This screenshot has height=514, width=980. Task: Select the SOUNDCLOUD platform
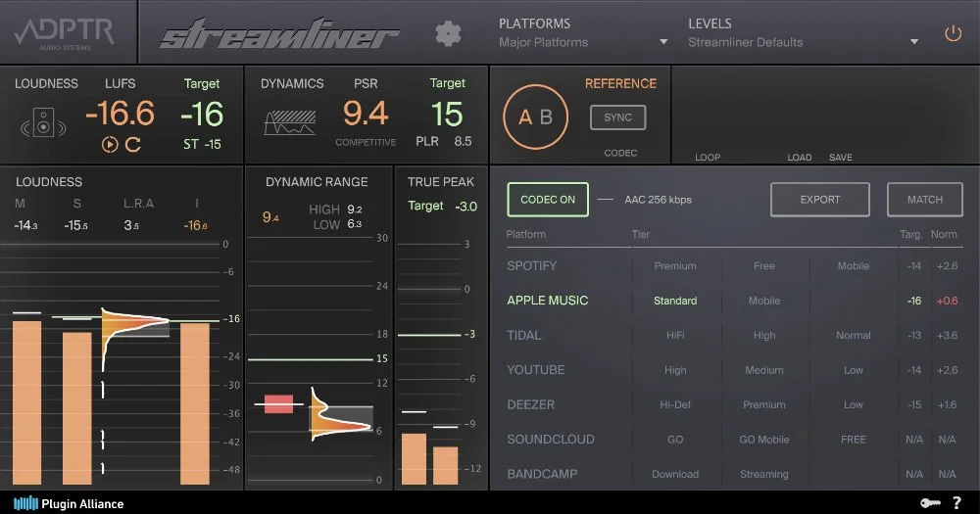tap(551, 439)
